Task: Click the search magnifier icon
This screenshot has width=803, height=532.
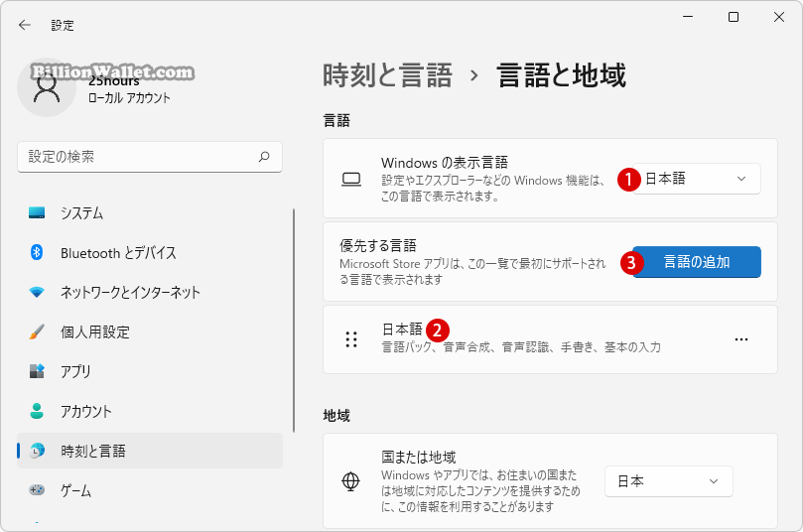Action: (x=264, y=157)
